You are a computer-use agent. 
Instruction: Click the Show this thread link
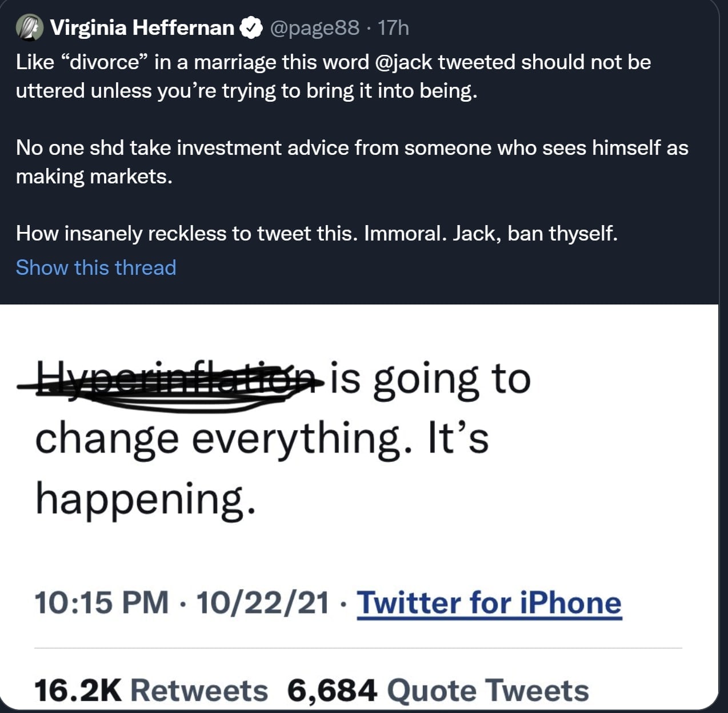96,267
